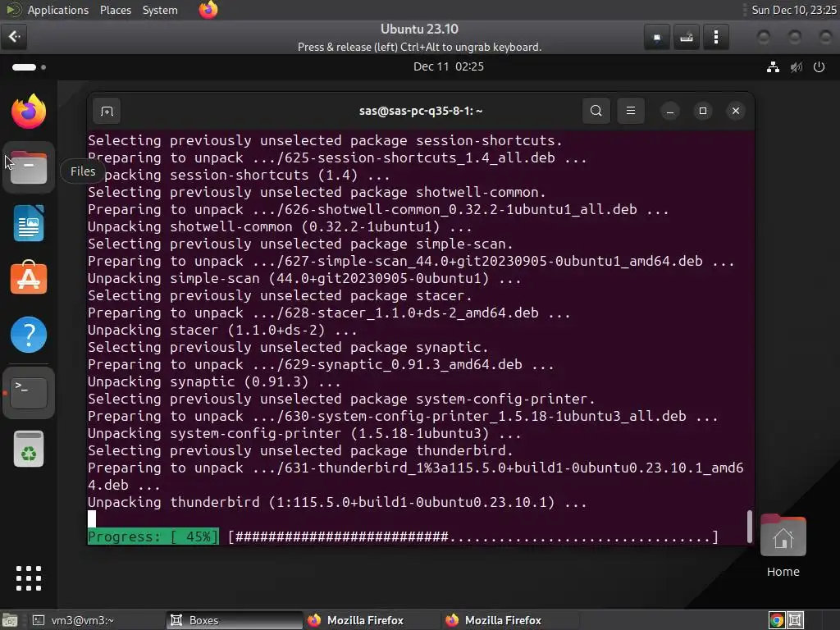Click 'Selecting previously unselected package simple-scan' line
Viewport: 840px width, 630px height.
pos(300,244)
